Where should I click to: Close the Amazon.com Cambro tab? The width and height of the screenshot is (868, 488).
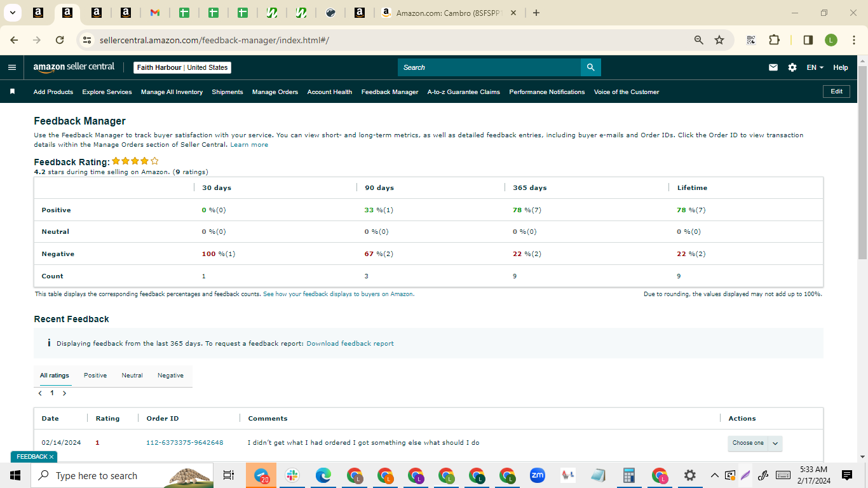click(513, 13)
